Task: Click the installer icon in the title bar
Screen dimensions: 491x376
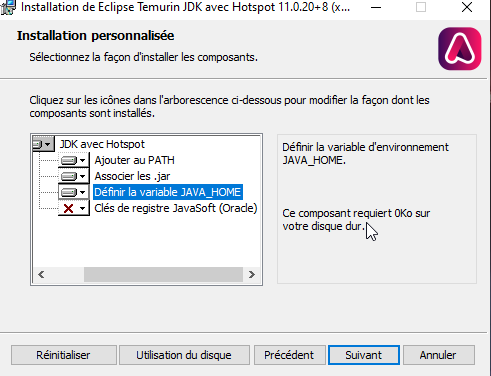Action: (x=8, y=7)
